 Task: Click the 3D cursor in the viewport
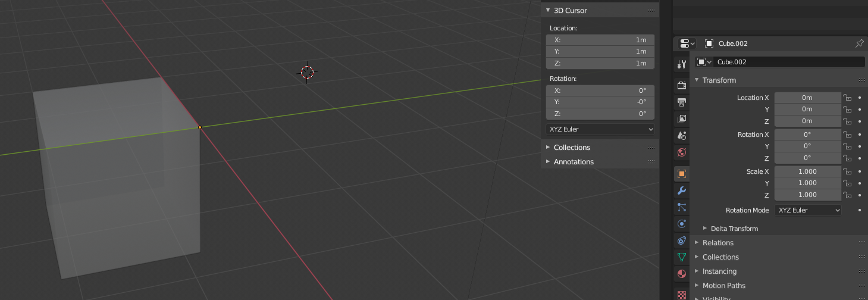307,72
